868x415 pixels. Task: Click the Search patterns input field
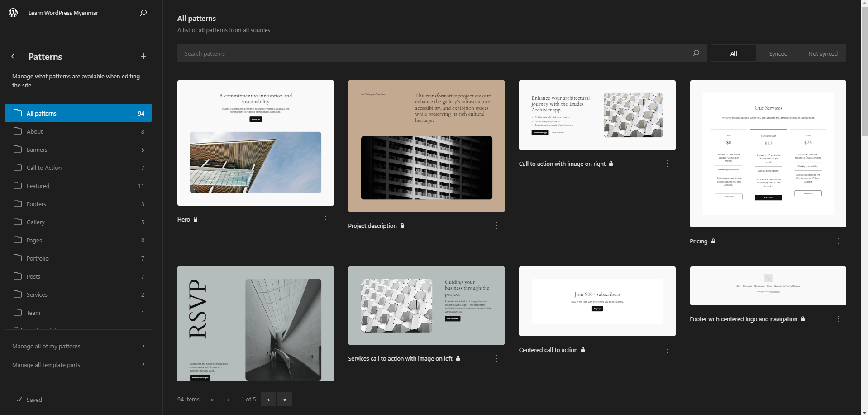click(434, 53)
